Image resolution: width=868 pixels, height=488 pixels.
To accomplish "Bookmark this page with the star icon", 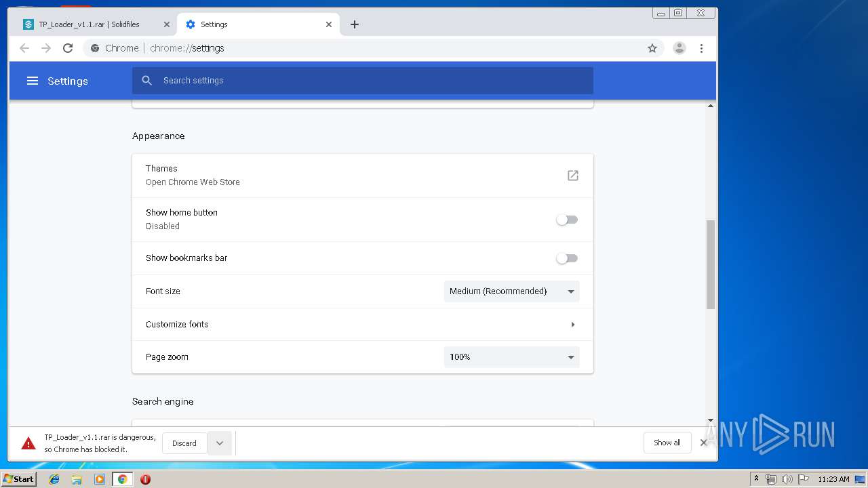I will 652,48.
